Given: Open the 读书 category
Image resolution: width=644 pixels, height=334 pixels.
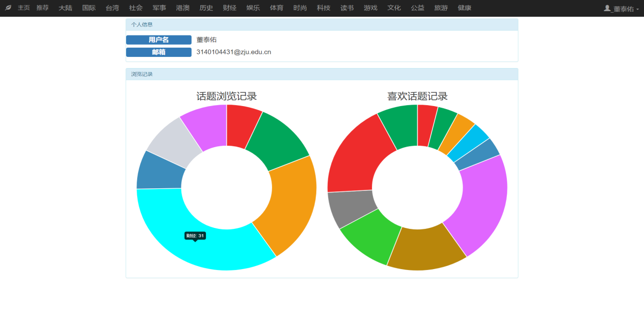Looking at the screenshot, I should tap(347, 8).
